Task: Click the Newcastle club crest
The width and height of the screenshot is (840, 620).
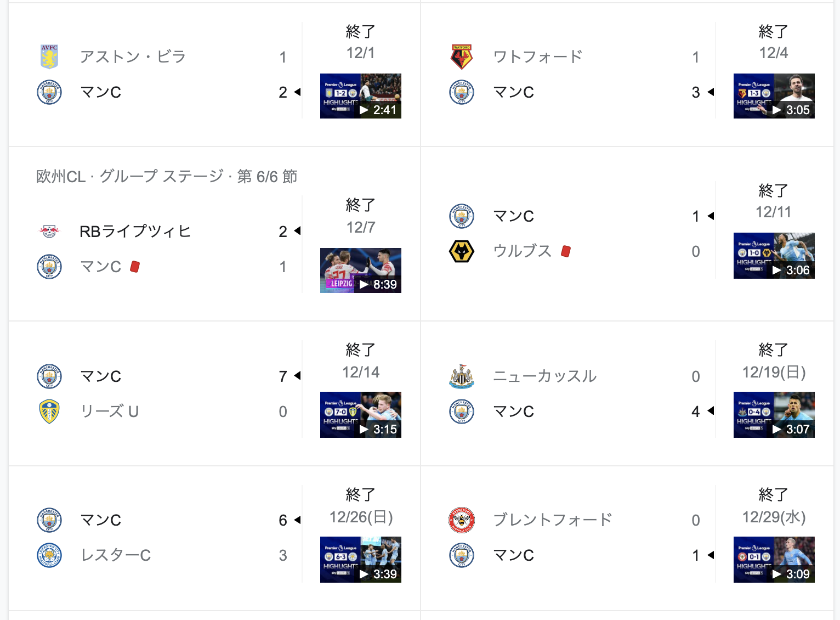Action: [462, 376]
